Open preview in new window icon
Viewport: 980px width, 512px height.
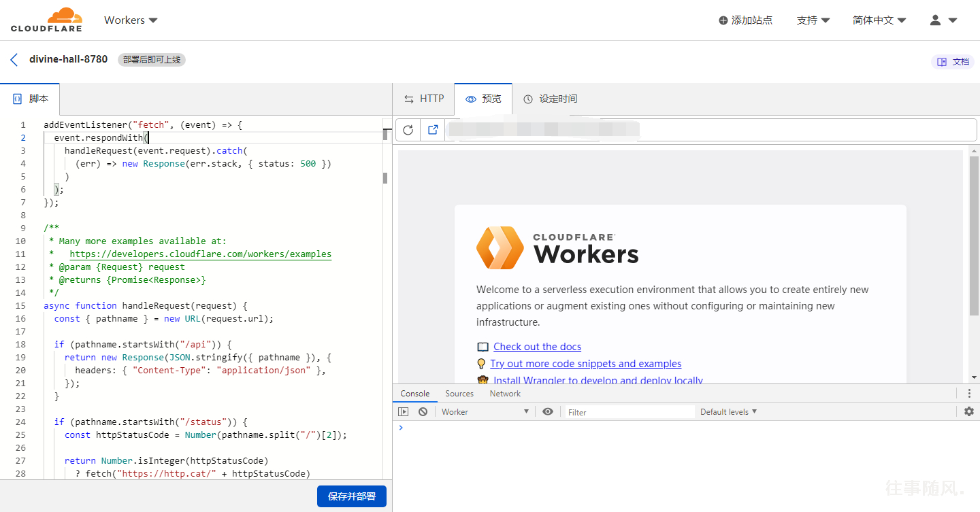coord(433,130)
